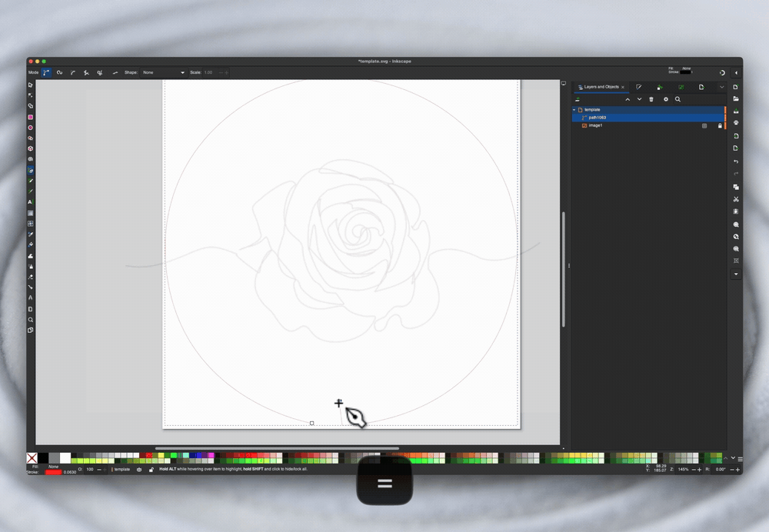This screenshot has width=769, height=532.
Task: Click the black palette swatch
Action: [43, 458]
